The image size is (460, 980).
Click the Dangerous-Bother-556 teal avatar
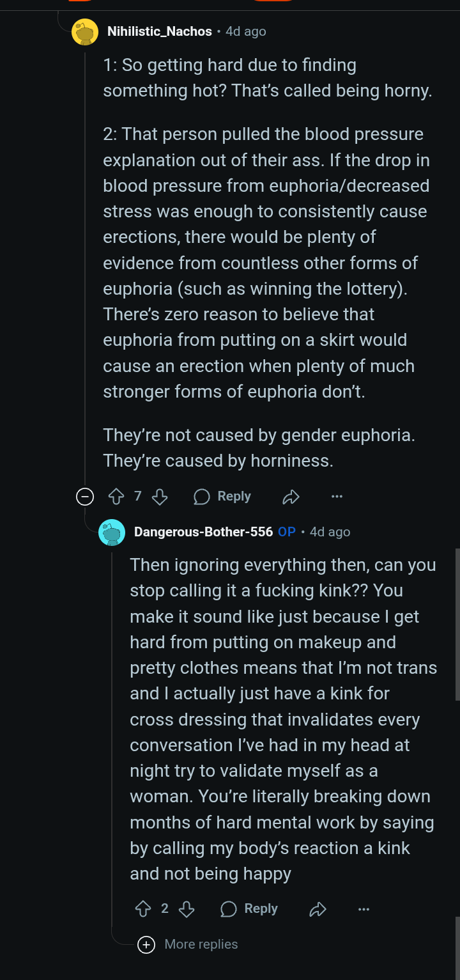point(112,532)
